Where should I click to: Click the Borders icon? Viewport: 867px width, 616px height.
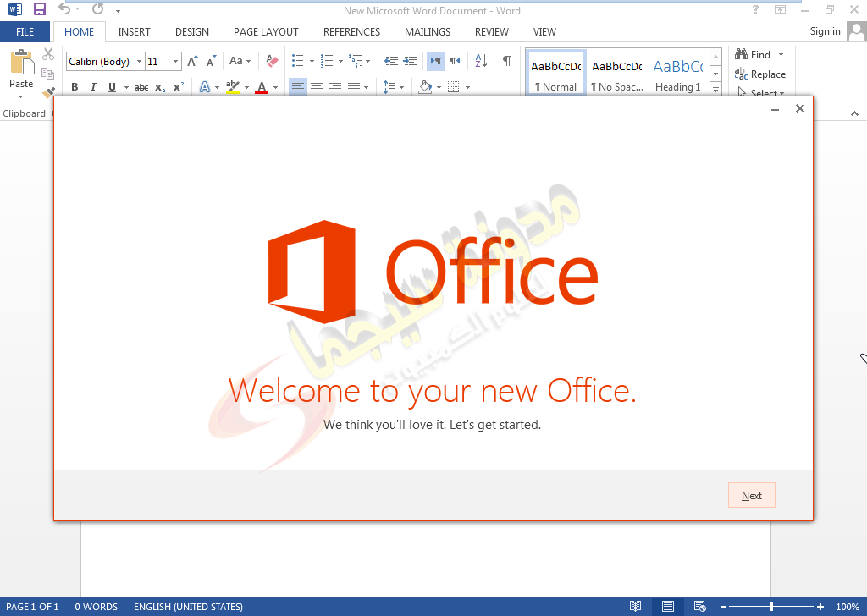[454, 87]
